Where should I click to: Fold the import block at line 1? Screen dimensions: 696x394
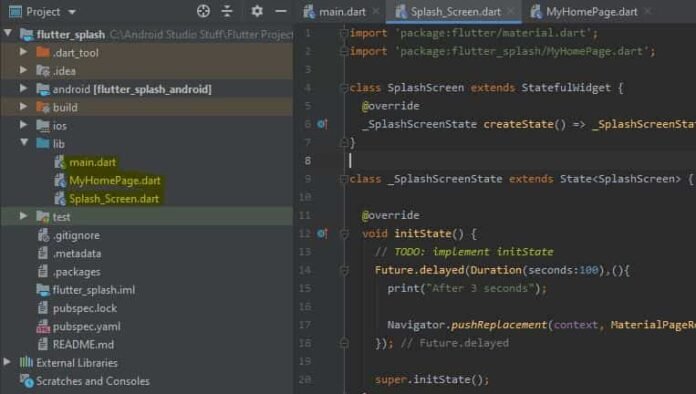pos(344,33)
